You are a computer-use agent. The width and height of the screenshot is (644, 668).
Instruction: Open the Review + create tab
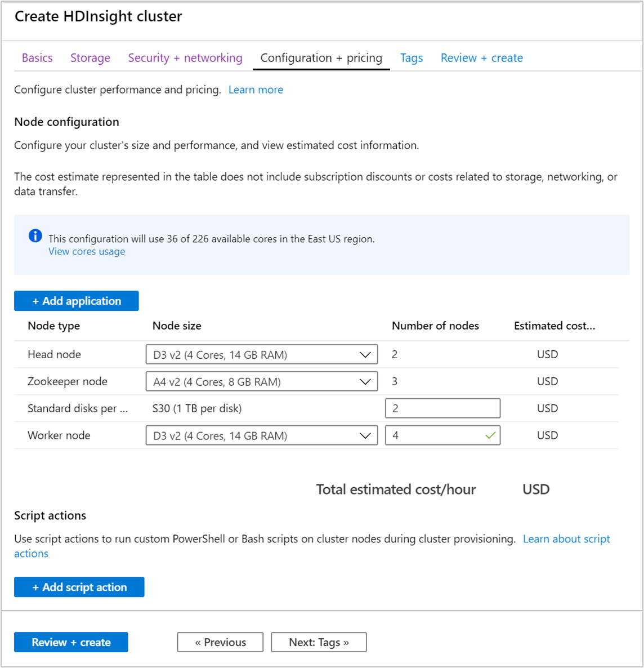point(481,57)
